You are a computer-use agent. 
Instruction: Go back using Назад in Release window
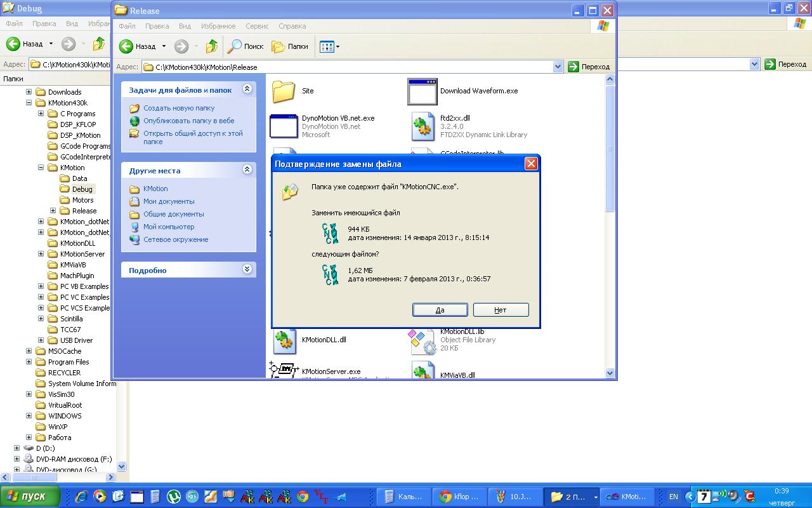[138, 46]
